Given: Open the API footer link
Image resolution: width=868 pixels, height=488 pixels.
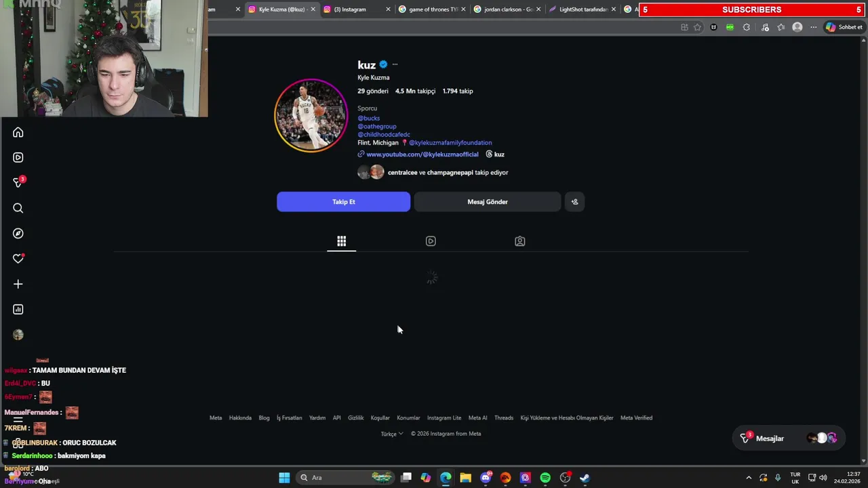Looking at the screenshot, I should [336, 418].
